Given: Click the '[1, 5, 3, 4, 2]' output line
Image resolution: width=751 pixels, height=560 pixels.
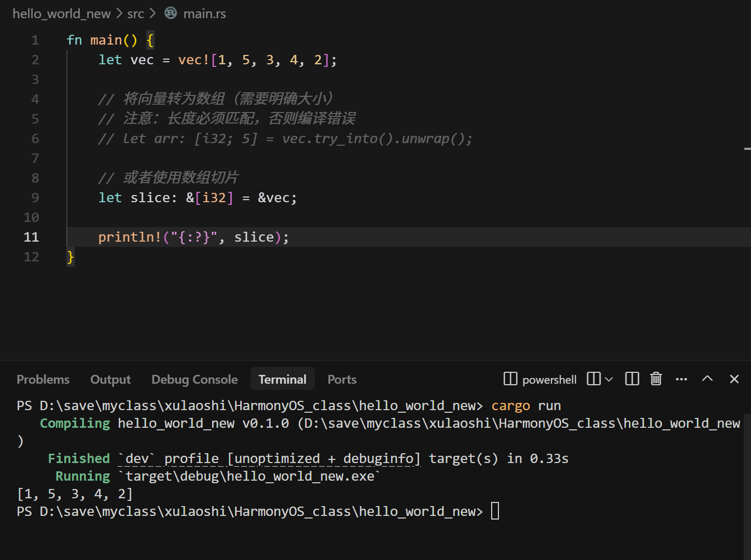Looking at the screenshot, I should pos(75,494).
